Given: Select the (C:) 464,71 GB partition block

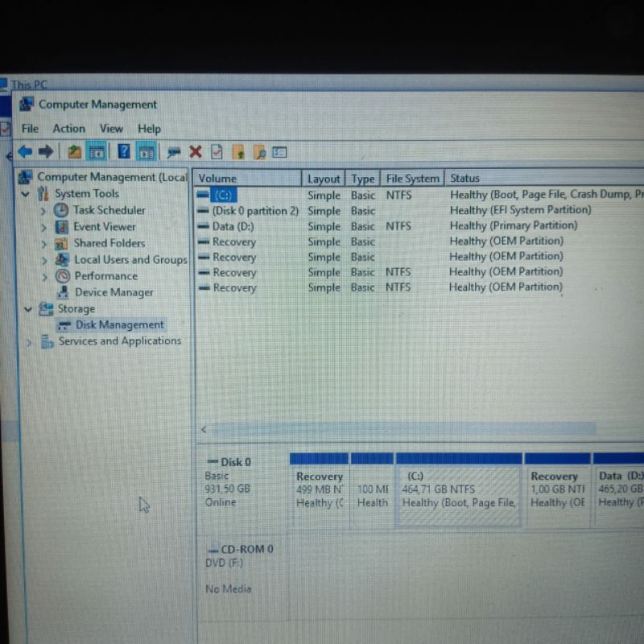Looking at the screenshot, I should point(458,489).
